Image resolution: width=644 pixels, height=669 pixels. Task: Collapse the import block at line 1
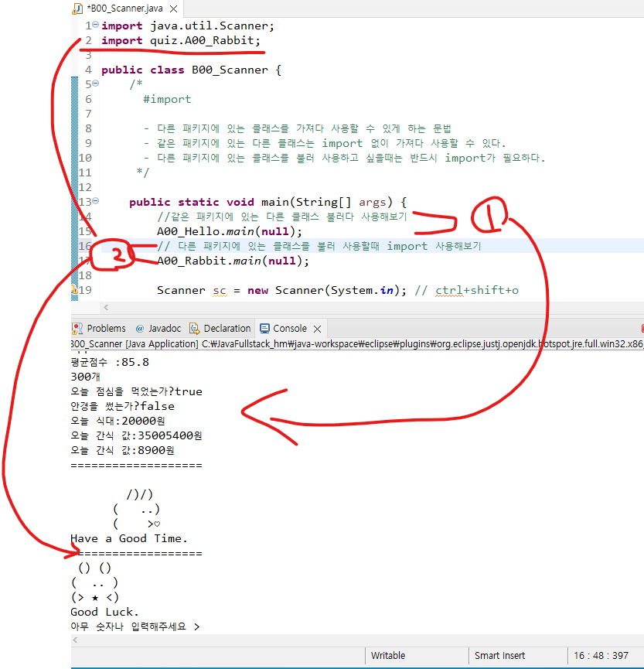pyautogui.click(x=96, y=24)
